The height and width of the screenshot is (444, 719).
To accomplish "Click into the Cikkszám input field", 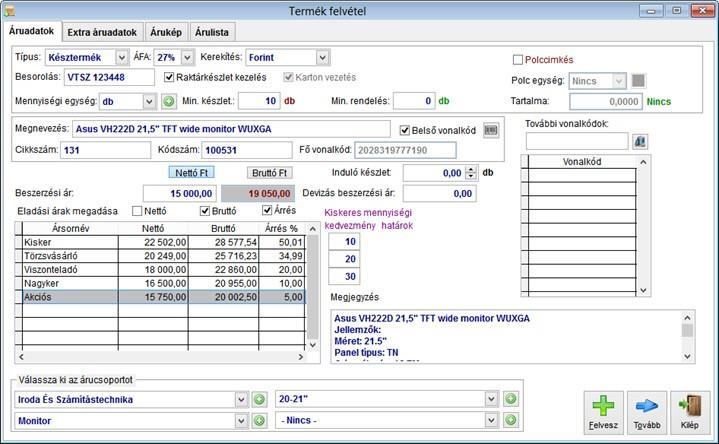I will coord(105,150).
